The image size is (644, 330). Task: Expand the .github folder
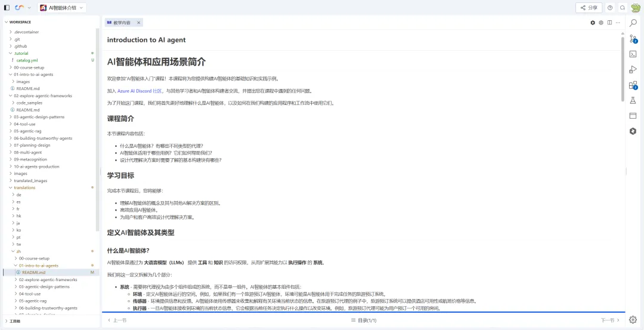(x=20, y=47)
